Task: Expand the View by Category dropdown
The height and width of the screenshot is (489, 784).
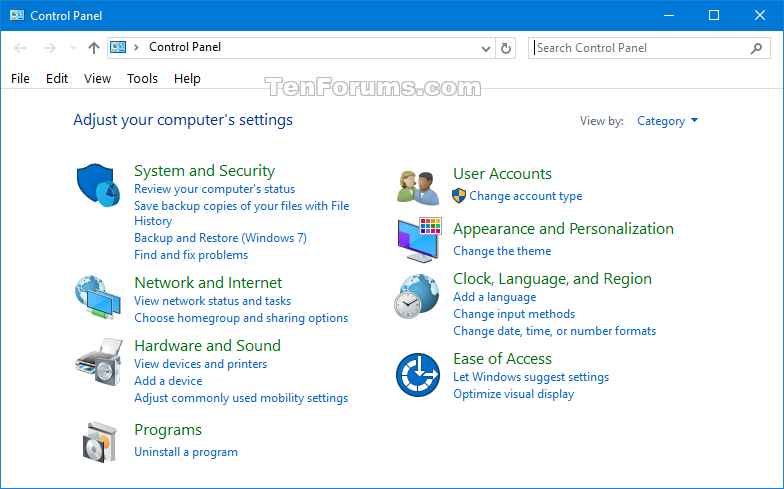Action: (667, 121)
